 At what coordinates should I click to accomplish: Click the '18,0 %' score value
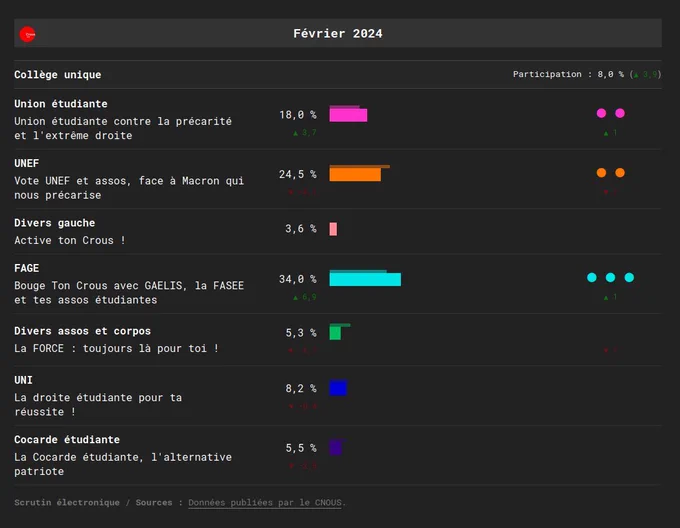(298, 115)
